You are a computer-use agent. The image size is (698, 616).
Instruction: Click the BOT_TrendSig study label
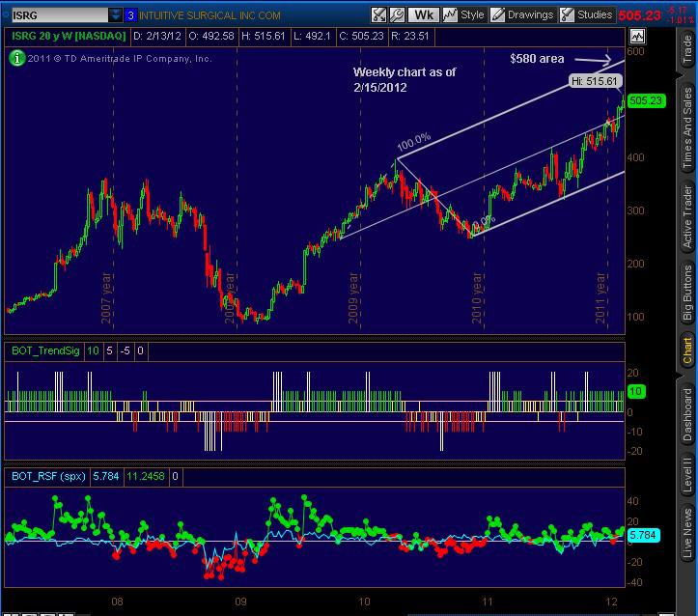tap(45, 350)
